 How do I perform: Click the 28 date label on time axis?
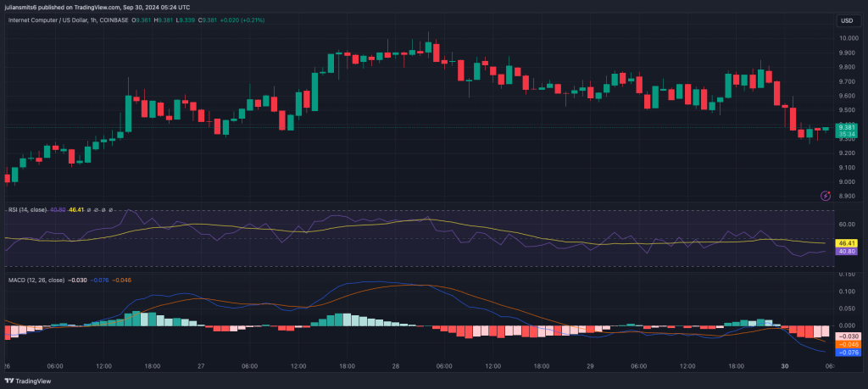click(x=396, y=366)
